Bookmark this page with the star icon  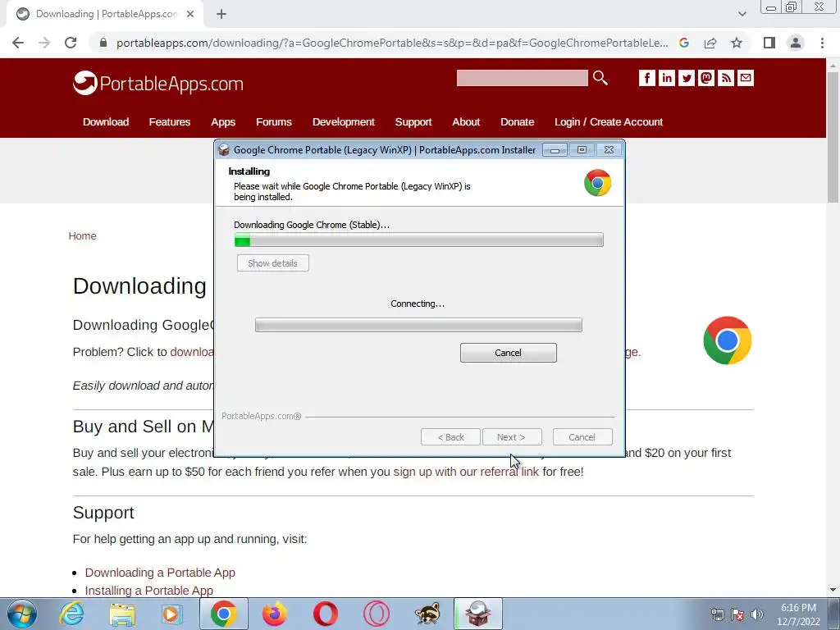[x=737, y=43]
